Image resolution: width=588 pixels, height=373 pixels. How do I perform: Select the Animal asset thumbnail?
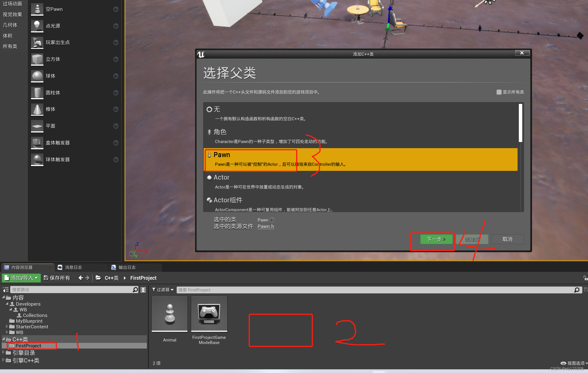[169, 314]
